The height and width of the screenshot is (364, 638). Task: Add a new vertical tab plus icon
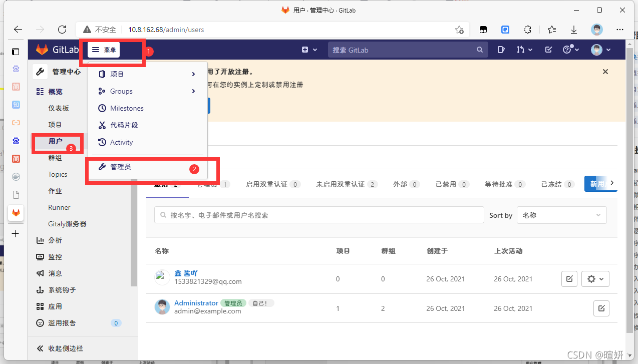(x=16, y=234)
